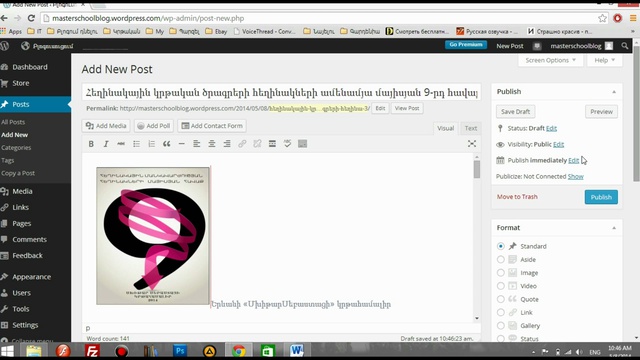Viewport: 640px width, 360px height.
Task: Insert horizontal line
Action: point(182,144)
